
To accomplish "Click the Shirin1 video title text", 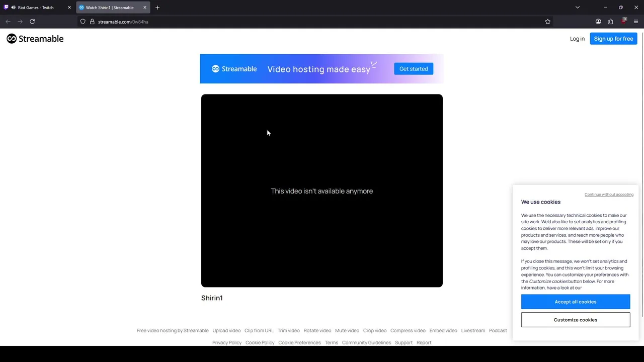I will pyautogui.click(x=212, y=298).
